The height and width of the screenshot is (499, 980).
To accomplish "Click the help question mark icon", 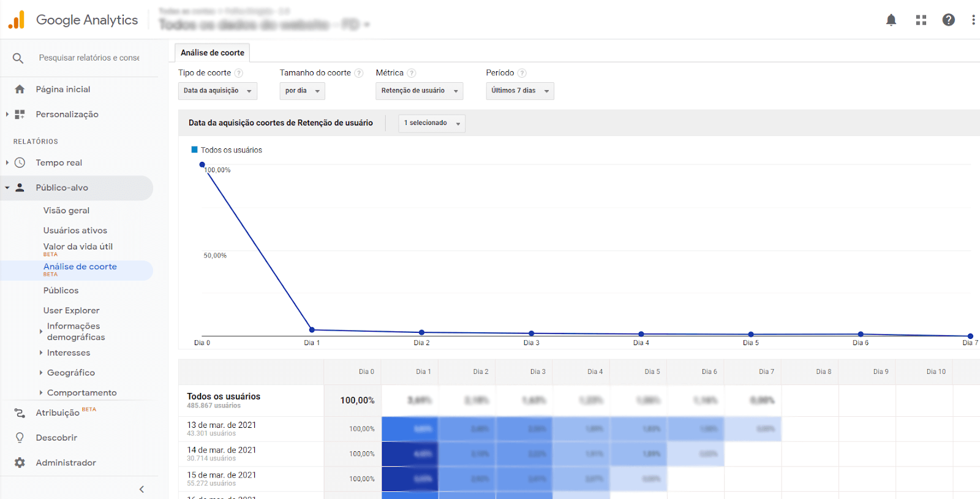I will click(948, 20).
